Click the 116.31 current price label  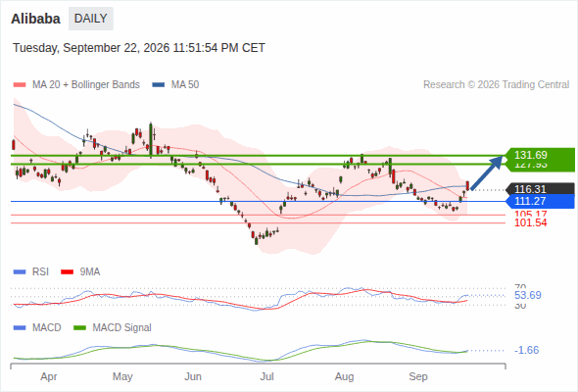pyautogui.click(x=540, y=189)
